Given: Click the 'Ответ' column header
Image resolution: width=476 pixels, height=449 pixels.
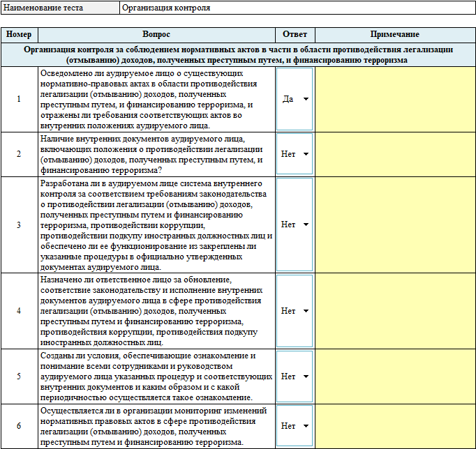Looking at the screenshot, I should pos(295,35).
